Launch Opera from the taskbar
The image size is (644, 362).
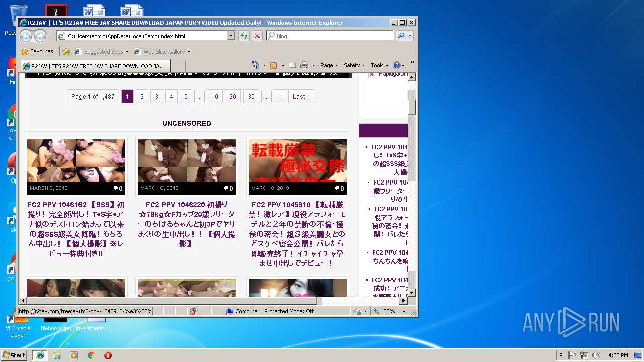pyautogui.click(x=108, y=355)
